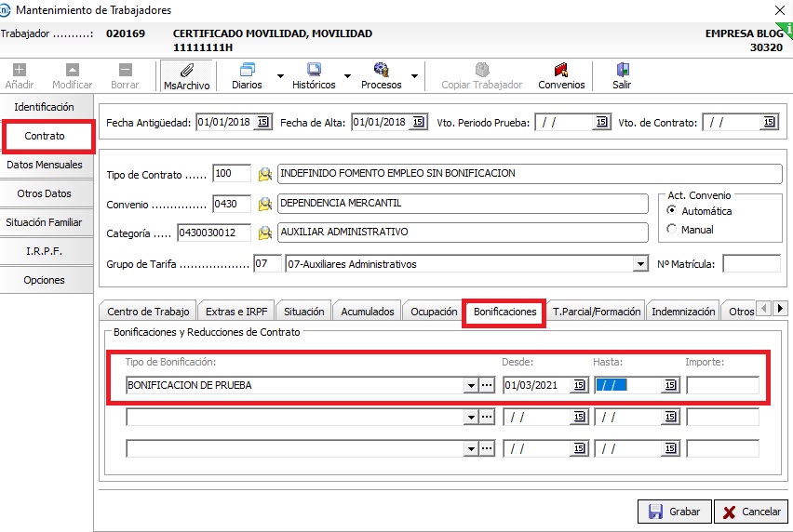This screenshot has width=793, height=532.
Task: Open calendar for Fecha de Alta
Action: pos(418,122)
